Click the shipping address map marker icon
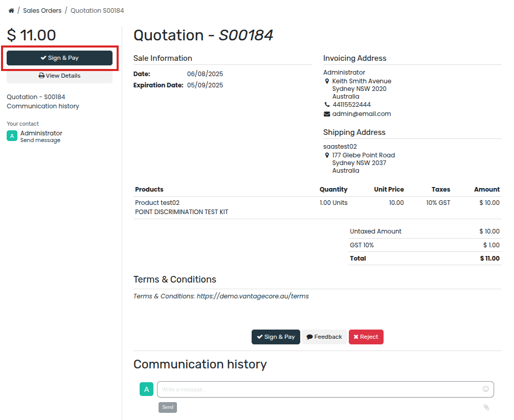The height and width of the screenshot is (420, 514). [327, 155]
